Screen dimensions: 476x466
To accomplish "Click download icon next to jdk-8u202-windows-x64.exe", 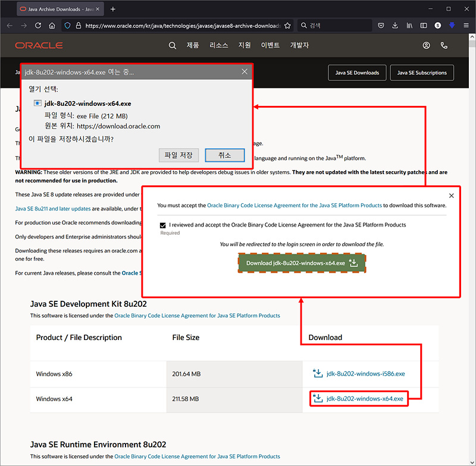I will click(x=318, y=398).
